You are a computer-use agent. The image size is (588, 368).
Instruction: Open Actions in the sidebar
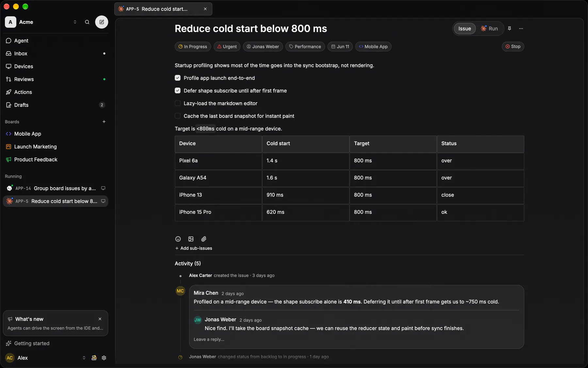coord(56,92)
